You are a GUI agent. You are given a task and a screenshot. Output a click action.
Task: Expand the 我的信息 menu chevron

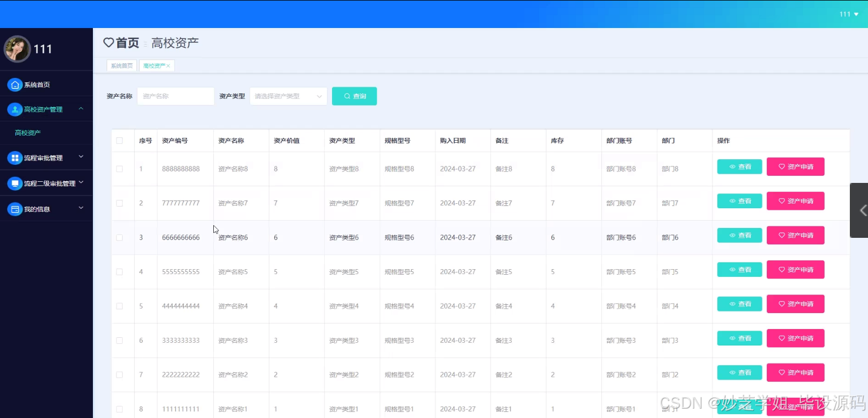point(81,208)
